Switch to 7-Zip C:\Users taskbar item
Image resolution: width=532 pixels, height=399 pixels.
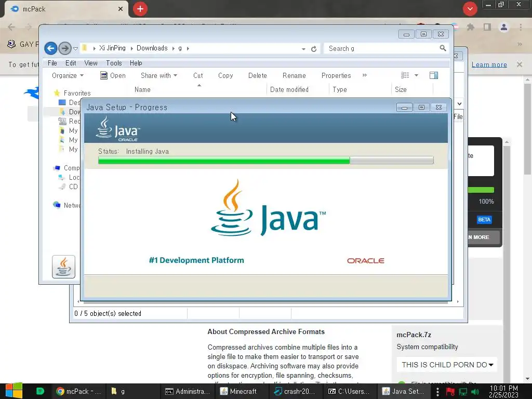[x=351, y=391]
